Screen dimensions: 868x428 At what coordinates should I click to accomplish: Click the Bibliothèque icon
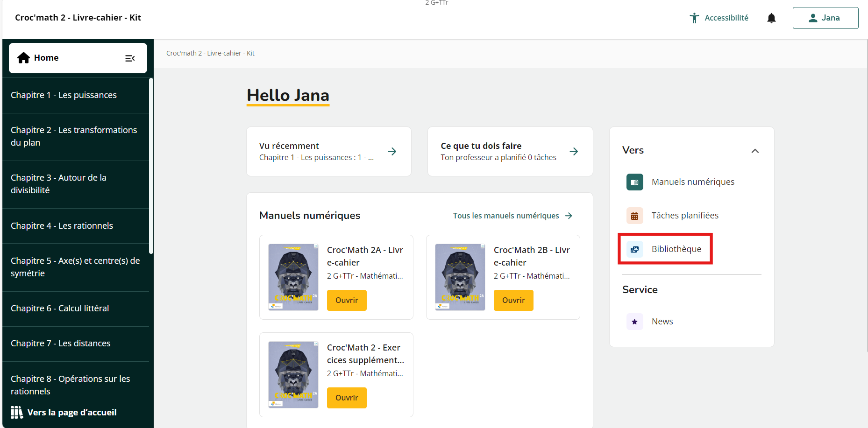pyautogui.click(x=634, y=249)
